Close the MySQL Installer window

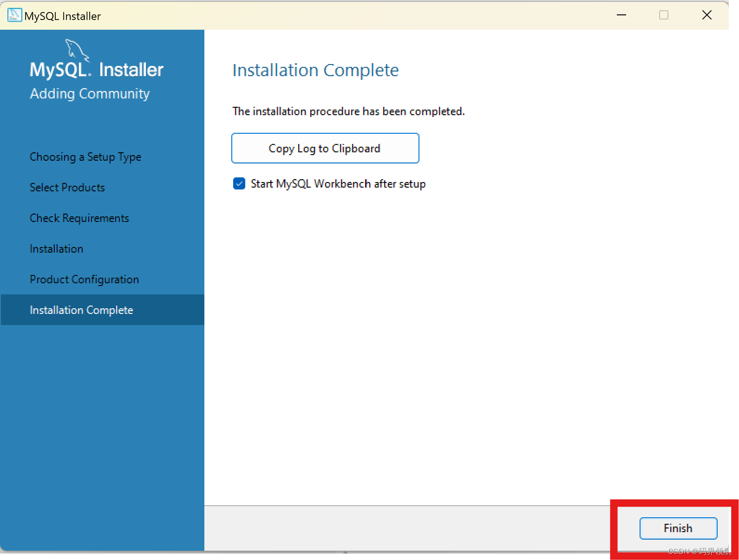[707, 15]
